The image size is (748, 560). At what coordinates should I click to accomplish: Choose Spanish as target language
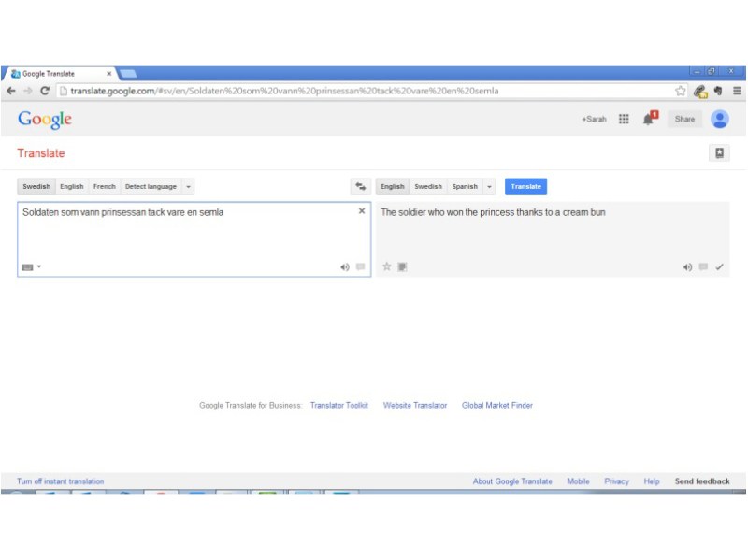465,187
